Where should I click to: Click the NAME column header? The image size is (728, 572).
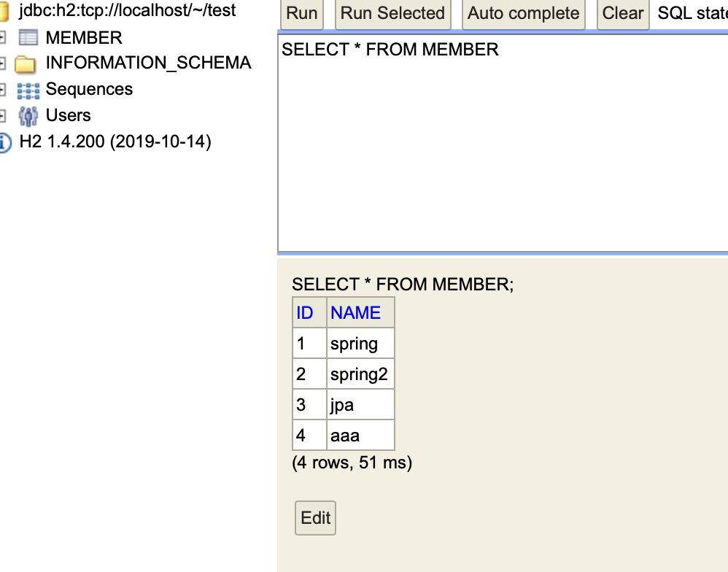(x=356, y=313)
